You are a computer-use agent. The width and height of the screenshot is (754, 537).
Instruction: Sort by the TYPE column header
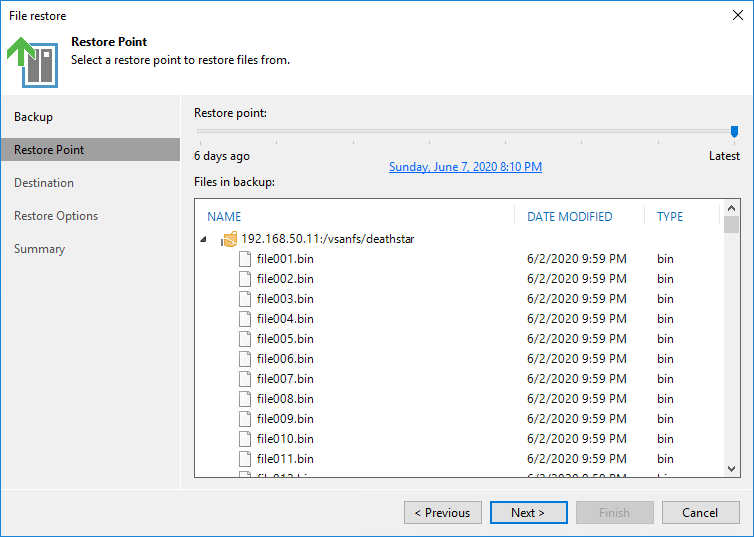[670, 216]
